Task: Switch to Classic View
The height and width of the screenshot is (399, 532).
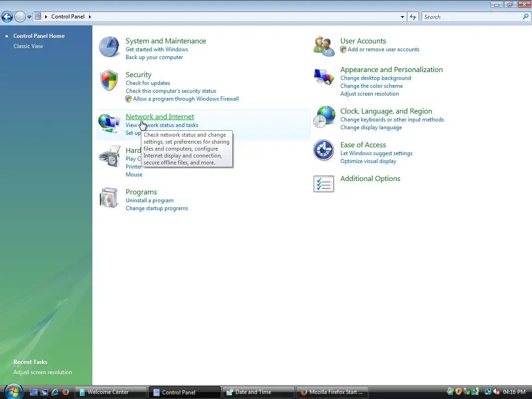Action: point(28,46)
